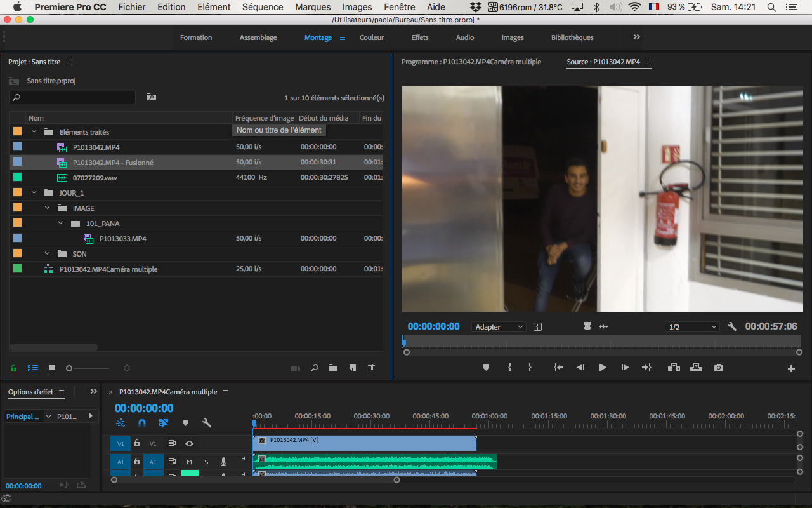
Task: Open the Project panel menu
Action: tap(69, 62)
